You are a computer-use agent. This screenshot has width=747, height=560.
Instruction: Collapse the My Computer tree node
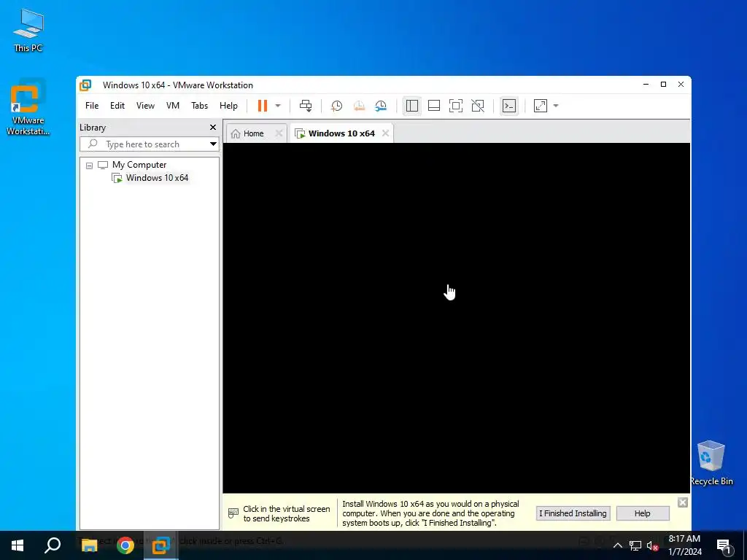pyautogui.click(x=89, y=166)
